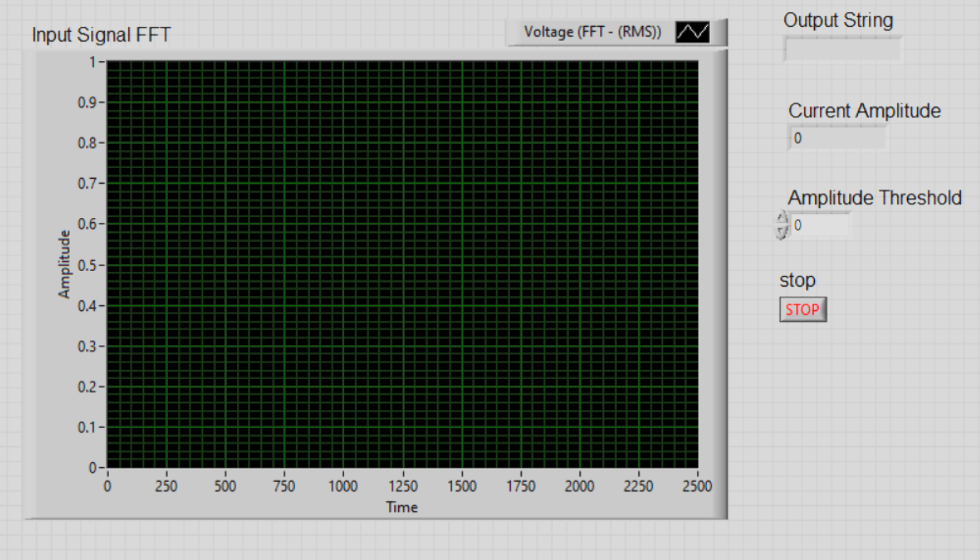Click the x-axis value 1000
Screen dimensions: 980x560
(x=343, y=486)
